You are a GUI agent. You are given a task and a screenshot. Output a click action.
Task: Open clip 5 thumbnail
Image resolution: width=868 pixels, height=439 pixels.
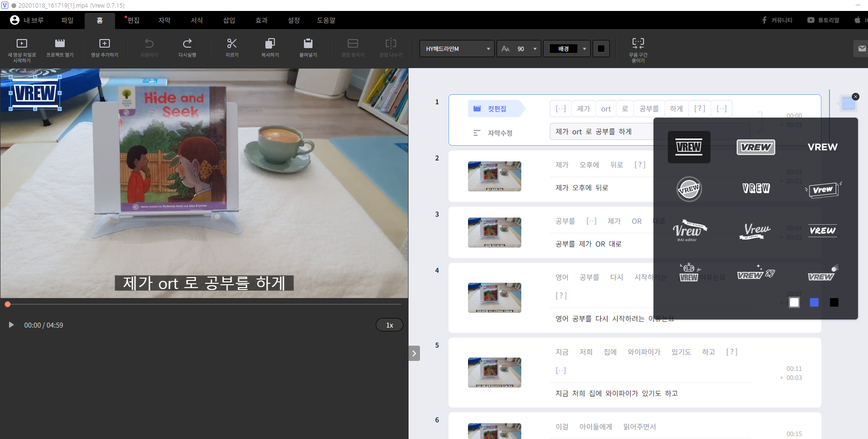click(x=495, y=372)
